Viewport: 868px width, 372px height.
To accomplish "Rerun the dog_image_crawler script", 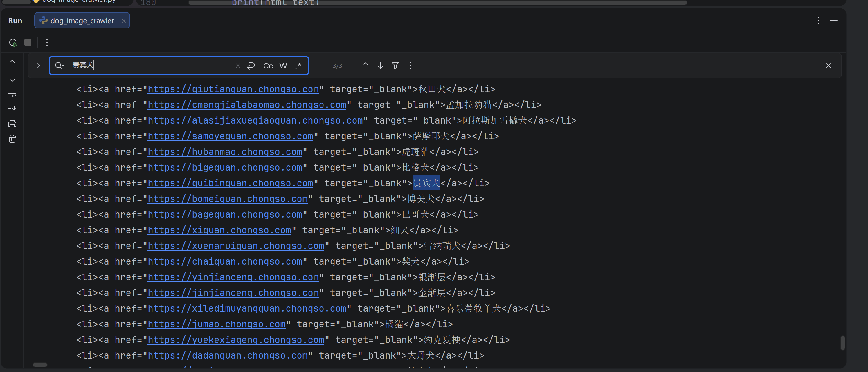I will [x=13, y=42].
